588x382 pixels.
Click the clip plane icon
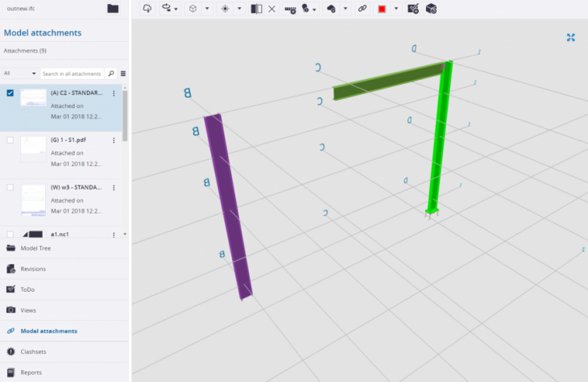(256, 9)
